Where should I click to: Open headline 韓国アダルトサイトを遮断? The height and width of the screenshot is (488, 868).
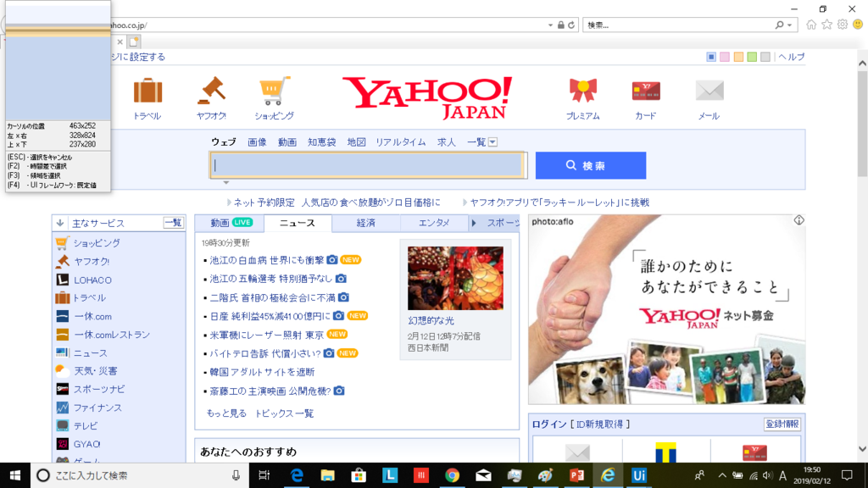262,372
